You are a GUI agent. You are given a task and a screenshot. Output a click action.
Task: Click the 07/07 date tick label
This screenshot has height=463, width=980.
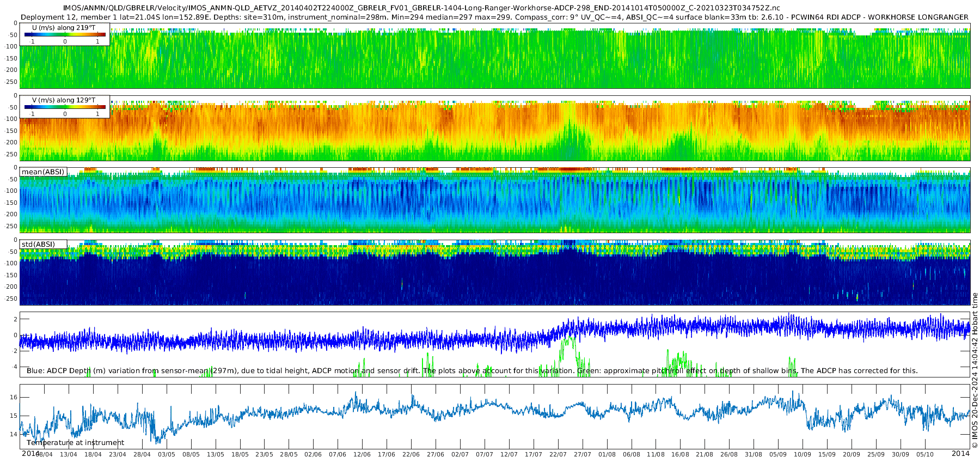(x=485, y=454)
